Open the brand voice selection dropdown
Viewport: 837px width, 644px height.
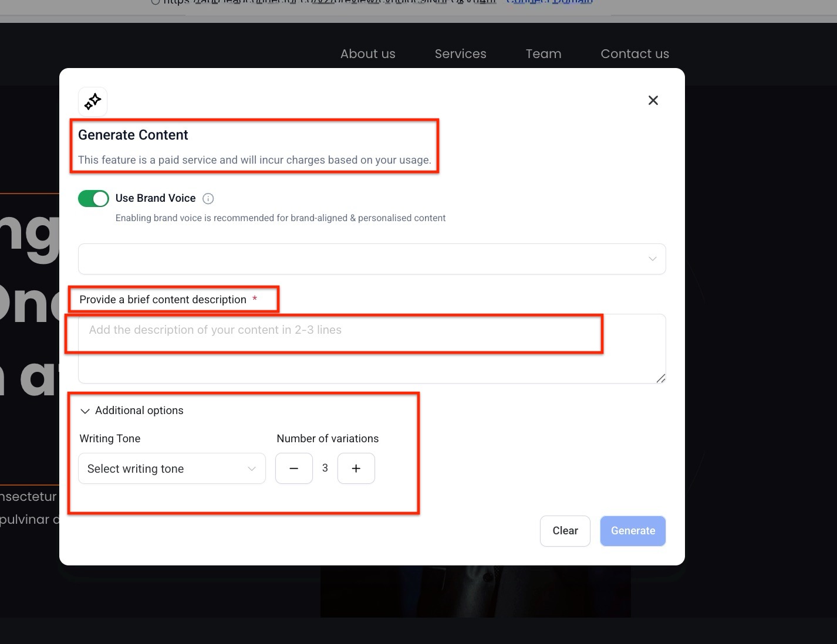(371, 259)
